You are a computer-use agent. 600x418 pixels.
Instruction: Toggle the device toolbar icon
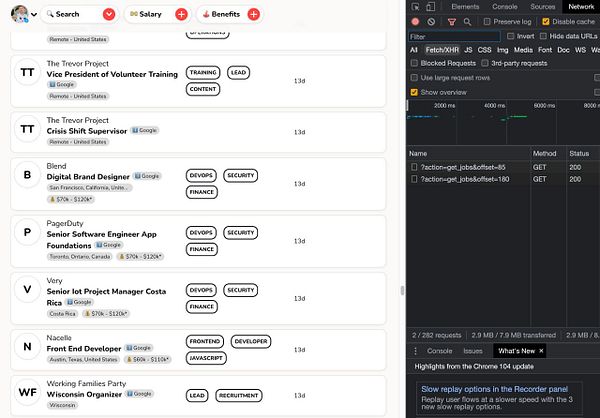pyautogui.click(x=430, y=7)
